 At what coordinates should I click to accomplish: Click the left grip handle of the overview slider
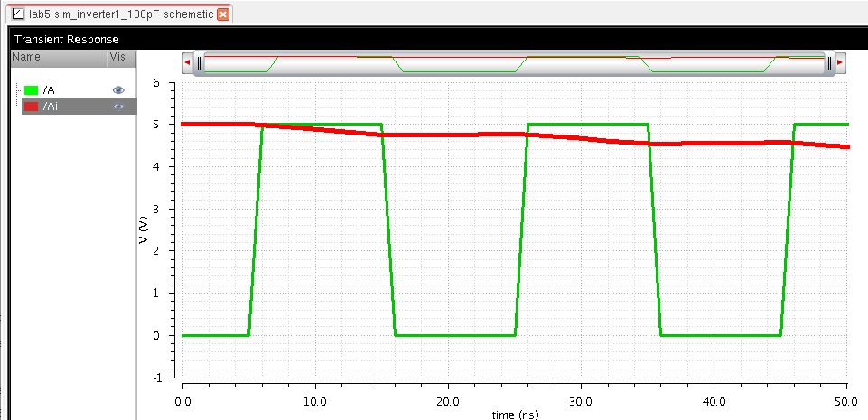point(200,62)
